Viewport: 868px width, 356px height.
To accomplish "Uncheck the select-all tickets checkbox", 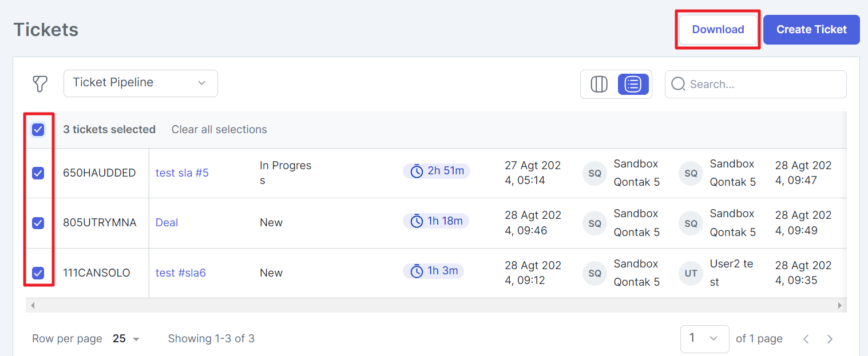I will click(38, 130).
